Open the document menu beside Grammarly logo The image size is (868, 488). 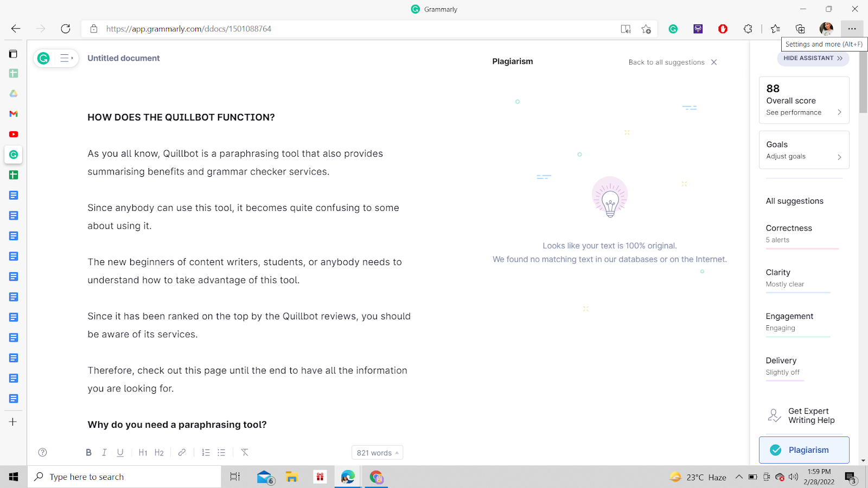pyautogui.click(x=66, y=58)
